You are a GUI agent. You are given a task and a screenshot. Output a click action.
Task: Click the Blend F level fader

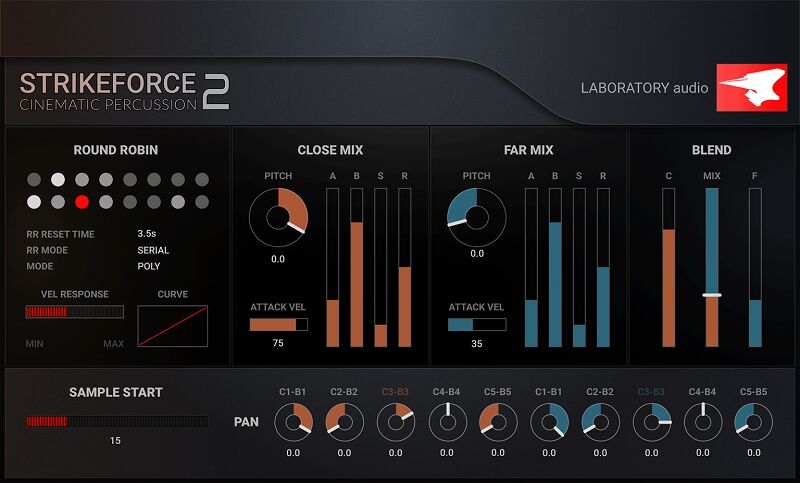[755, 268]
